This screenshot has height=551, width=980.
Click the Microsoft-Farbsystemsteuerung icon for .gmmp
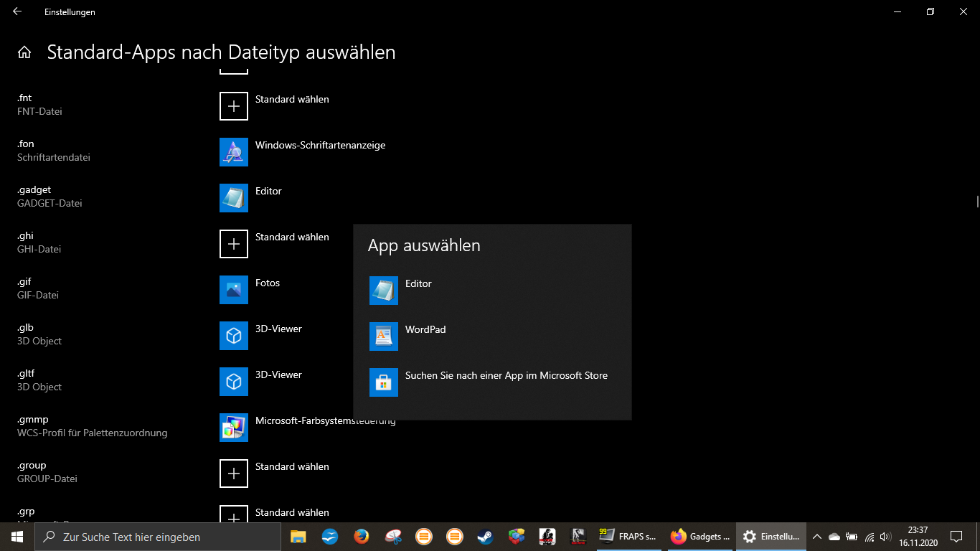coord(234,428)
